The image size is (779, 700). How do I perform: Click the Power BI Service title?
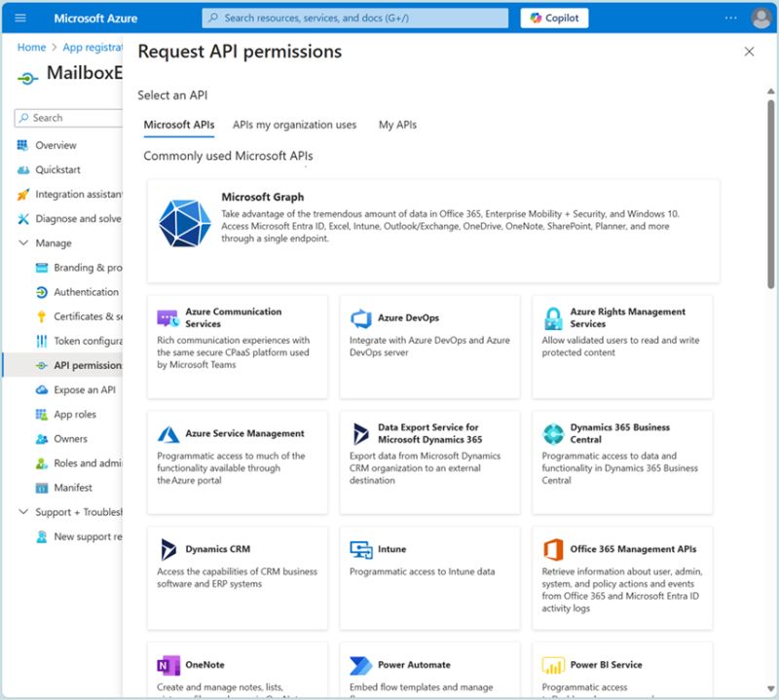pos(606,665)
